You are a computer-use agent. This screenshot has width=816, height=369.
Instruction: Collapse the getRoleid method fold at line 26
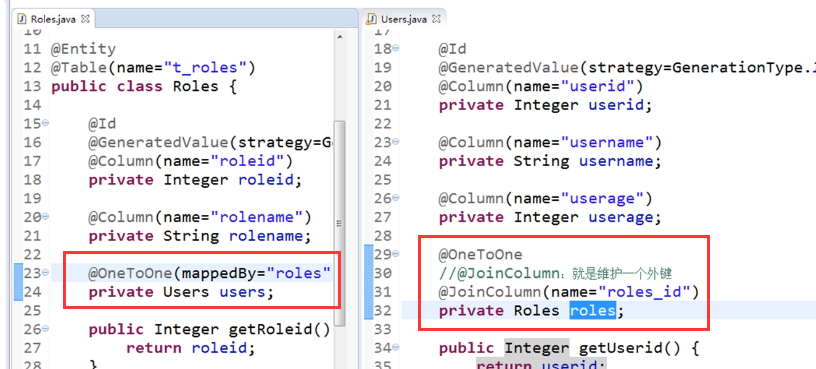[45, 328]
